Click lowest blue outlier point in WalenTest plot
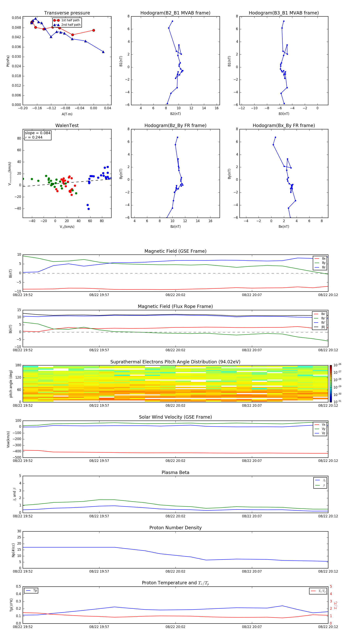Image resolution: width=351 pixels, height=644 pixels. click(x=89, y=209)
